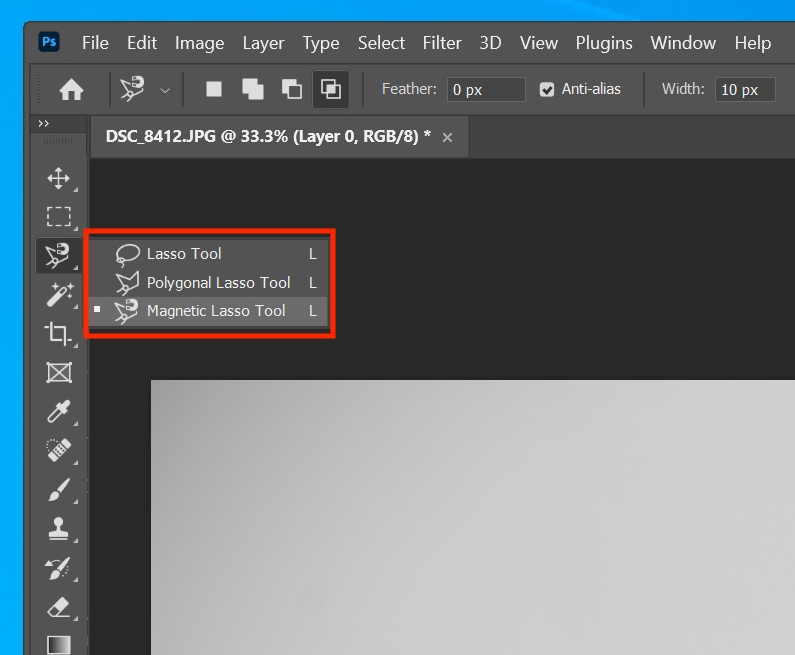Screen dimensions: 795x655
Task: Choose Polygonal Lasso Tool from flyout
Action: (208, 282)
